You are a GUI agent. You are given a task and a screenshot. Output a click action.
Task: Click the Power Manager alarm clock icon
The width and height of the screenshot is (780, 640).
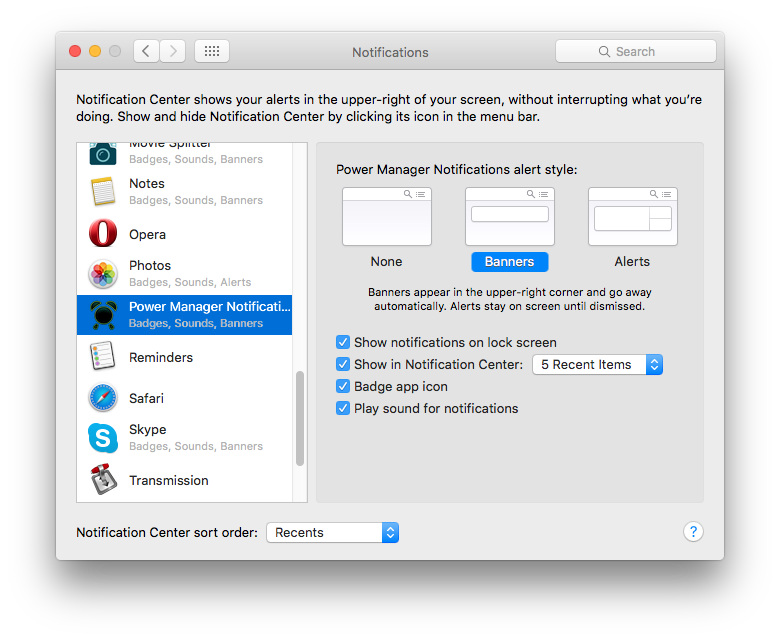click(x=103, y=315)
